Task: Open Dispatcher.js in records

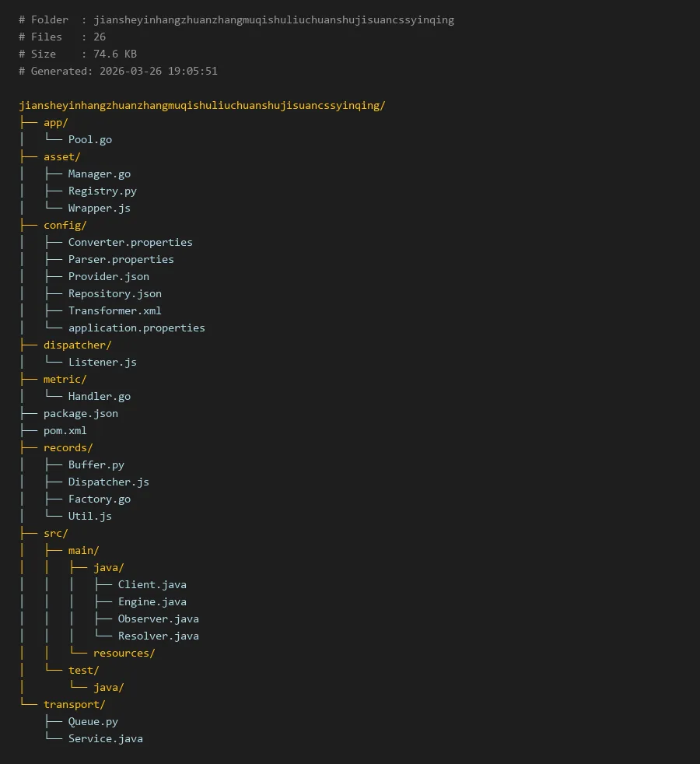Action: (x=108, y=482)
